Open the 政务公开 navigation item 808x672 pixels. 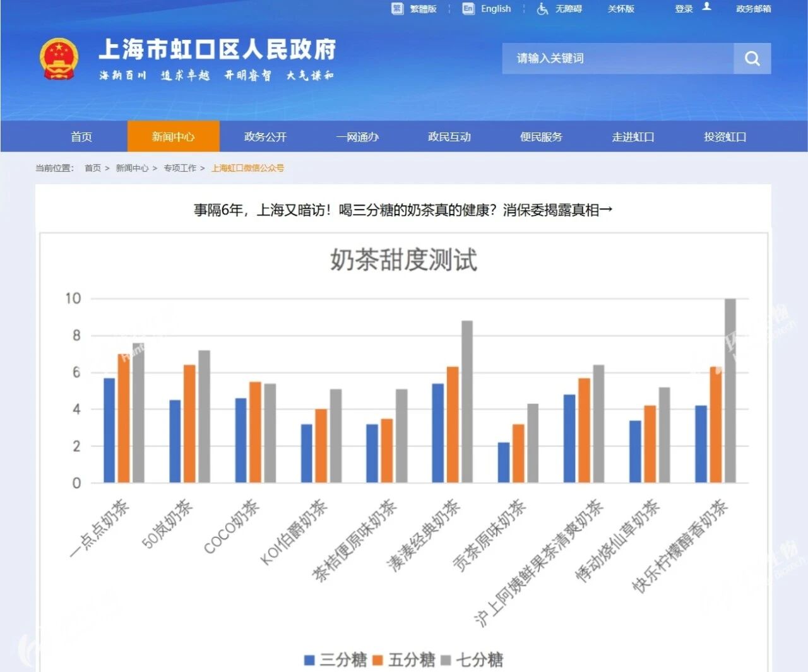click(265, 136)
